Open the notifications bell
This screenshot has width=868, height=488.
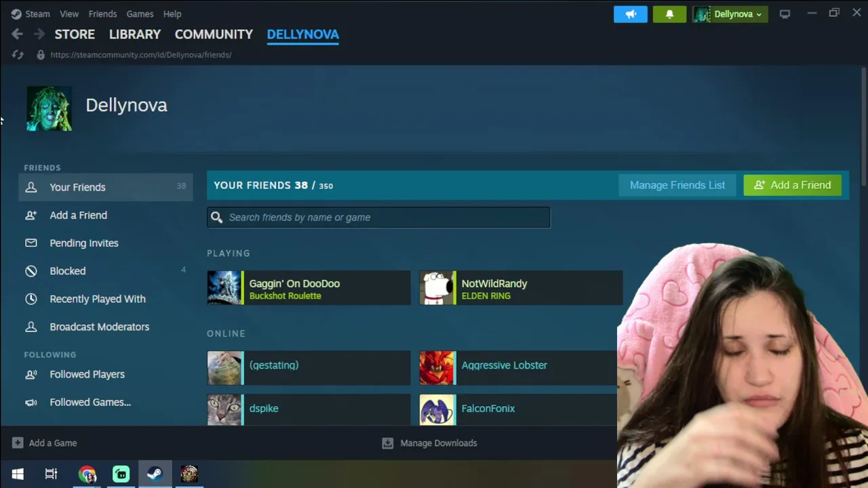pos(669,14)
